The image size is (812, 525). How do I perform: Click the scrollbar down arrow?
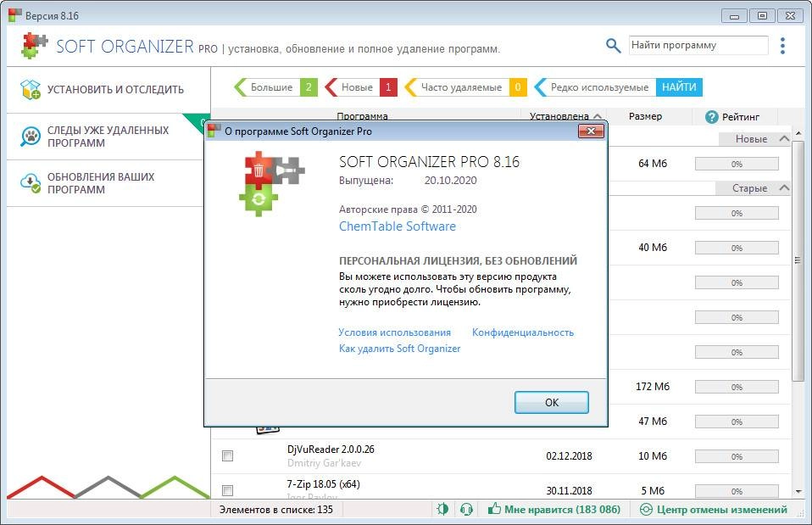coord(798,491)
